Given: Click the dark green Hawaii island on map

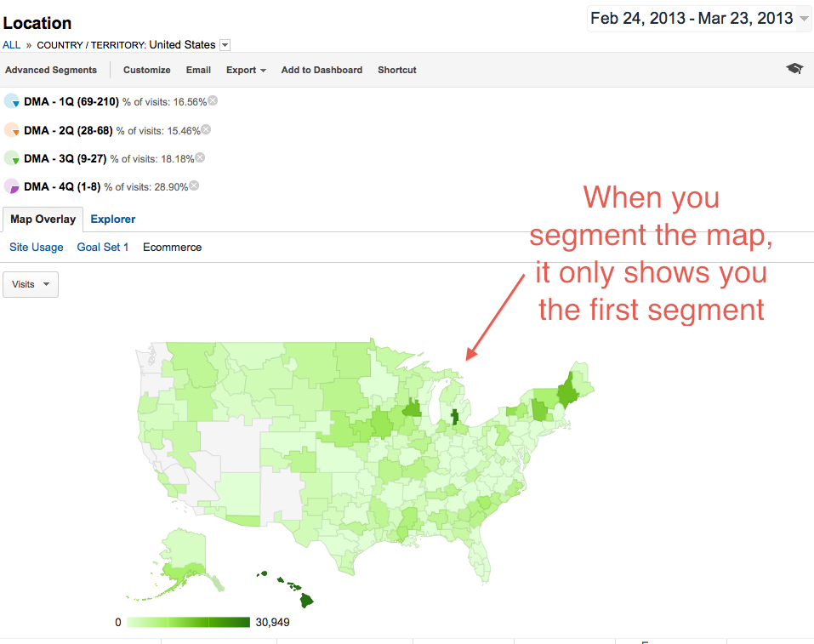Looking at the screenshot, I should 306,601.
